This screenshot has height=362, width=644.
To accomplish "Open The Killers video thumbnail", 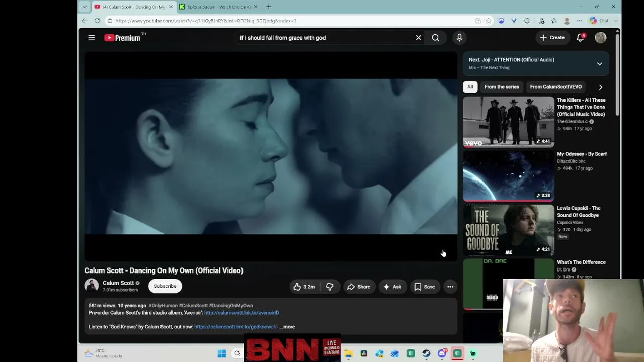I will pyautogui.click(x=509, y=122).
